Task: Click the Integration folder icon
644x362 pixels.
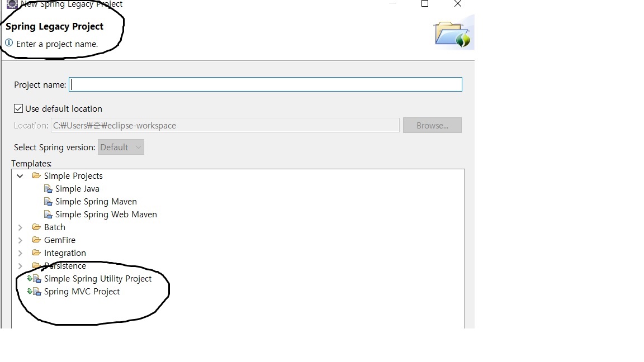Action: click(x=36, y=253)
